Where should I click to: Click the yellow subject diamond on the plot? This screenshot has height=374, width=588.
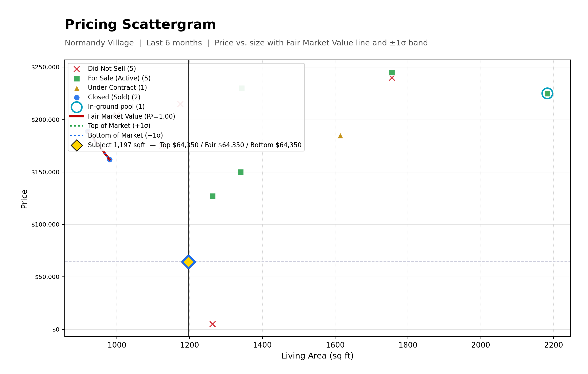pyautogui.click(x=188, y=262)
